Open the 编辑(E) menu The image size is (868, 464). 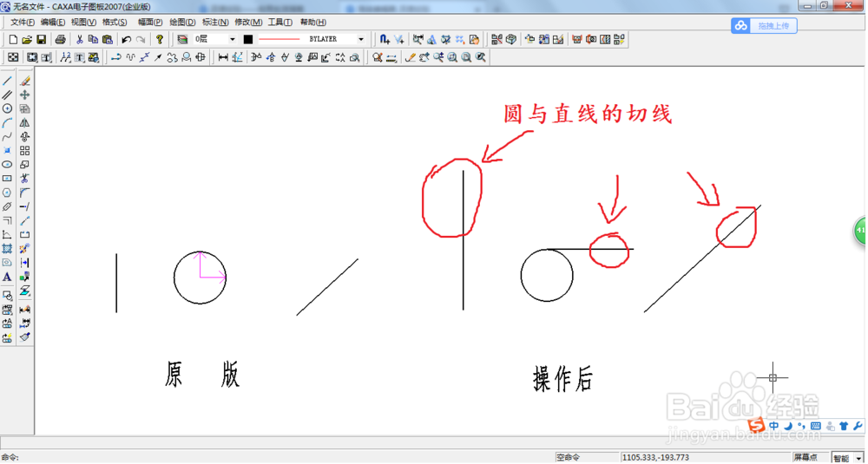tap(53, 23)
